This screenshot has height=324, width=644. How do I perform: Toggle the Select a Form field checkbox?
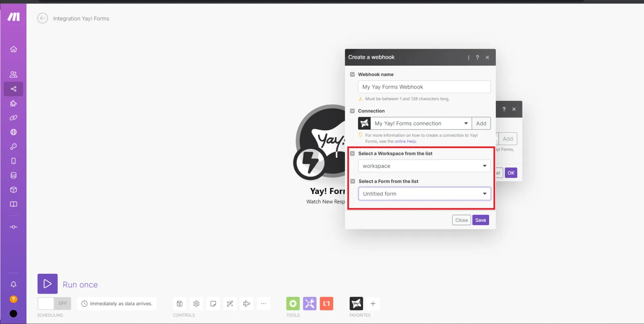(353, 181)
